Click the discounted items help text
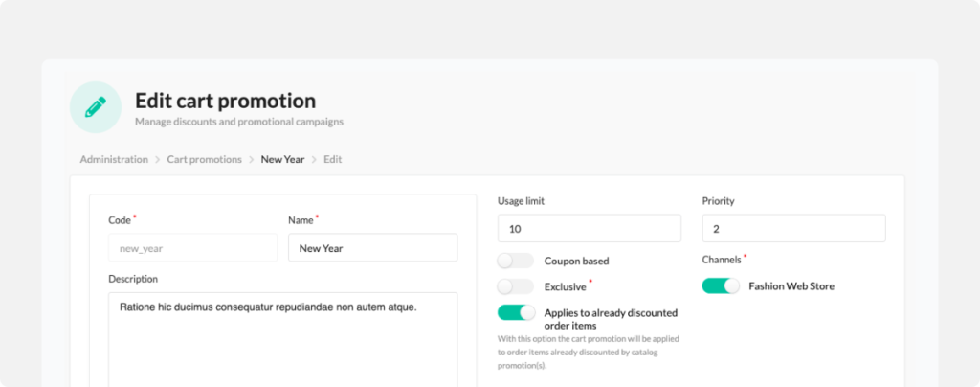 click(x=589, y=352)
